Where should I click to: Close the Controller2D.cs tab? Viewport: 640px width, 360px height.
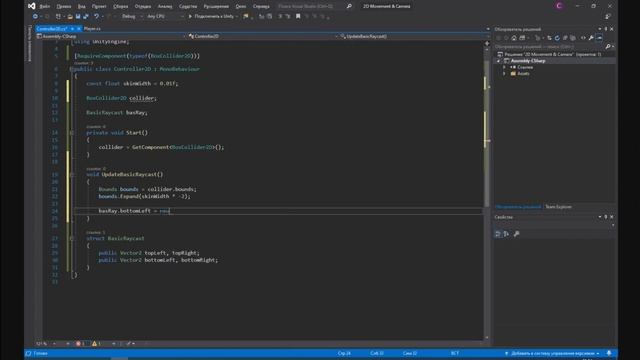pos(79,29)
